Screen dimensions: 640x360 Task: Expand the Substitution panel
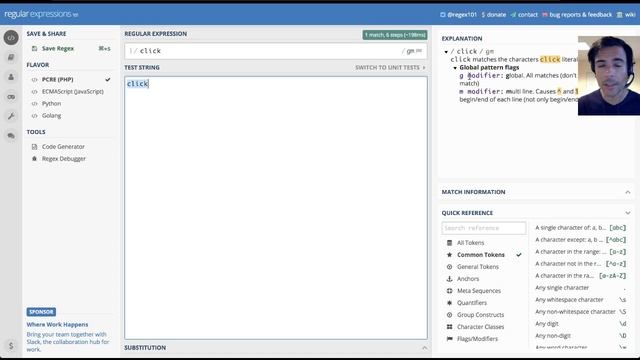tap(424, 348)
